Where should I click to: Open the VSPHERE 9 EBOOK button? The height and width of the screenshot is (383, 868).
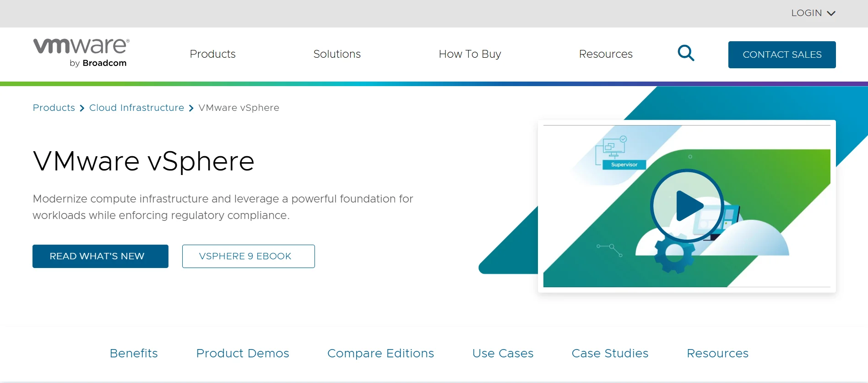248,256
